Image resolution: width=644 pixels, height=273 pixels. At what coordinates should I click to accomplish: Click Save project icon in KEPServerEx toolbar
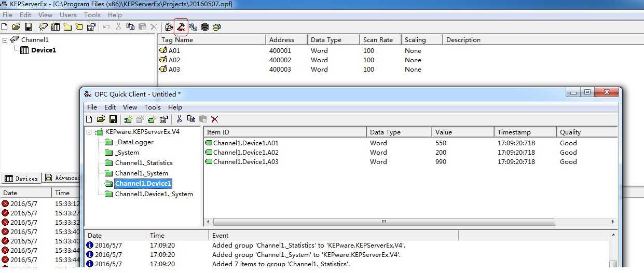(29, 27)
